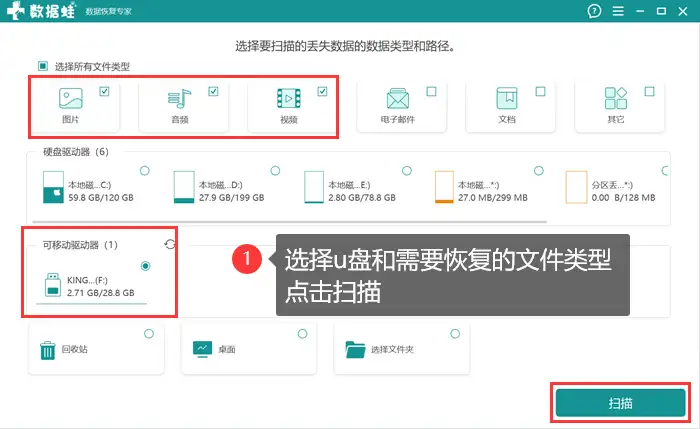Check the 电子邮件 checkbox
This screenshot has height=429, width=700.
[431, 92]
